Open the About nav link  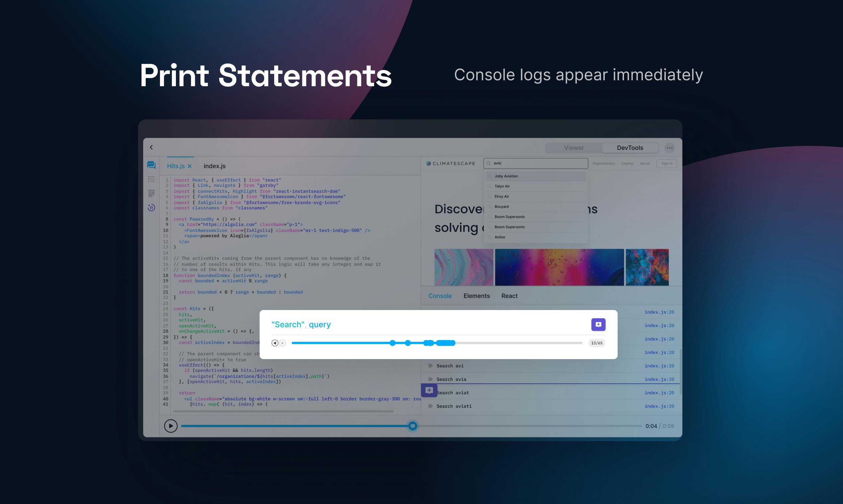(x=645, y=163)
